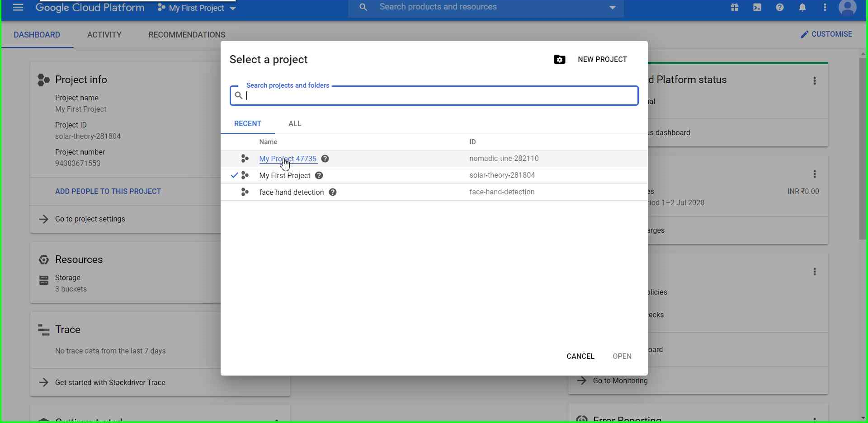This screenshot has height=423, width=868.
Task: Click the CANCEL button
Action: pos(580,356)
